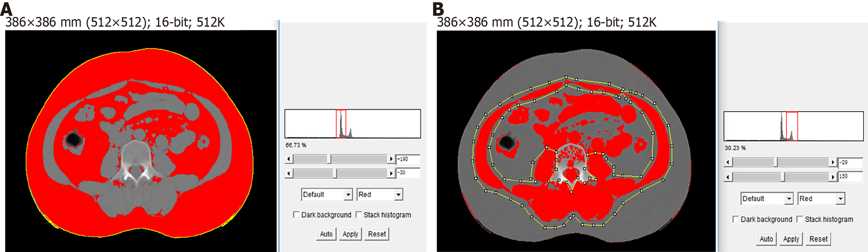Click left arrow of the -190 slider
The width and height of the screenshot is (868, 252).
coord(288,159)
